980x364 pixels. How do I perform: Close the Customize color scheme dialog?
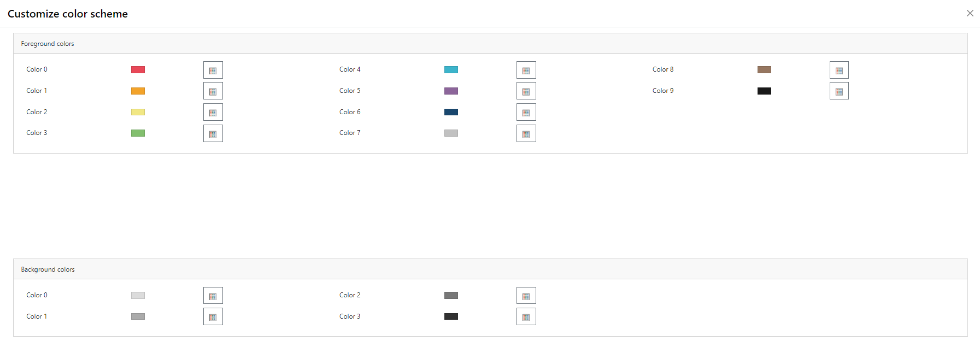click(x=970, y=13)
